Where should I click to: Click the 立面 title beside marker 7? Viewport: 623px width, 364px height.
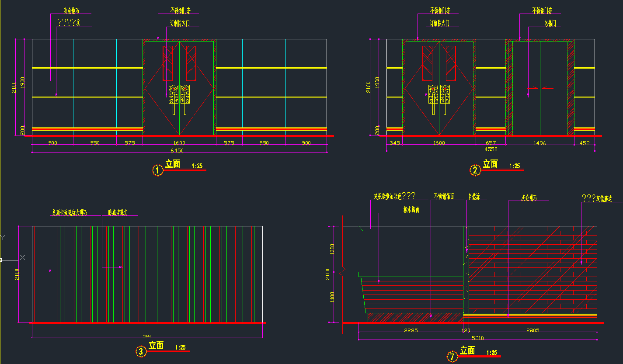point(467,350)
